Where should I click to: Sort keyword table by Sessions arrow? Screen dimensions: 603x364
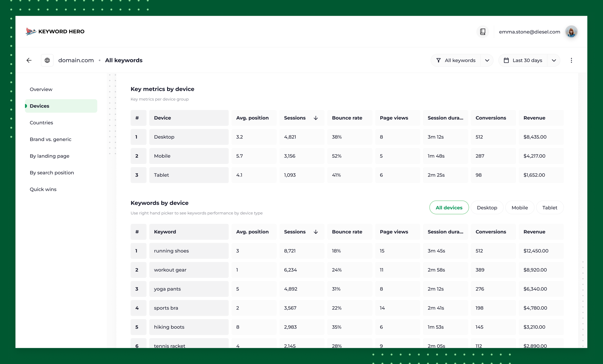[316, 232]
